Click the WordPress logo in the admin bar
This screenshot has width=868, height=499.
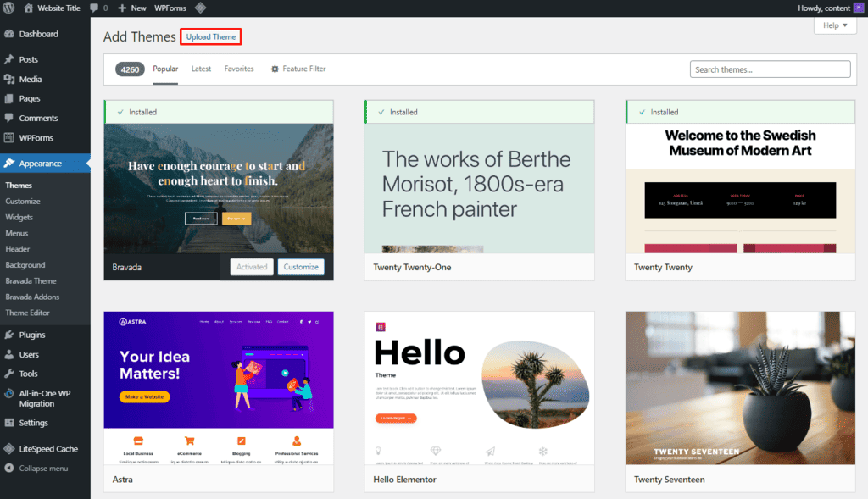(x=9, y=8)
